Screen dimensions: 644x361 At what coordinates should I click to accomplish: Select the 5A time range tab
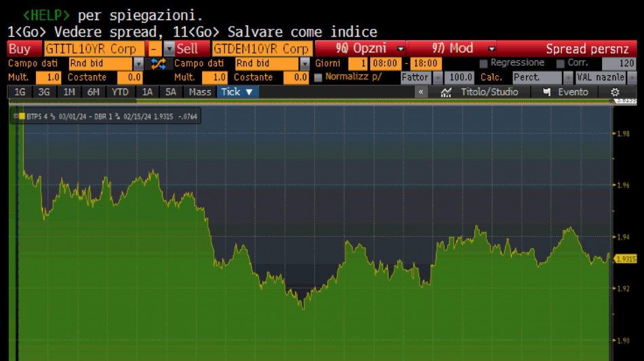pyautogui.click(x=170, y=92)
